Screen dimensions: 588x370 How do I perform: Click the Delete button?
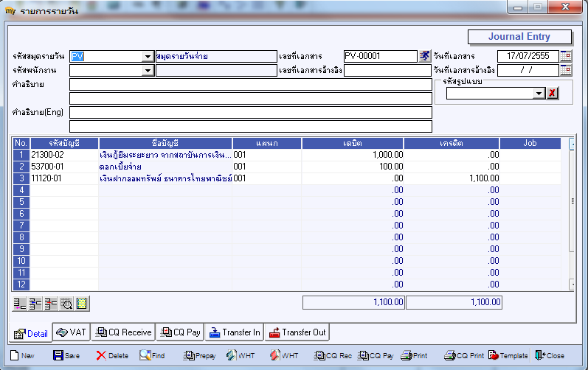(112, 355)
